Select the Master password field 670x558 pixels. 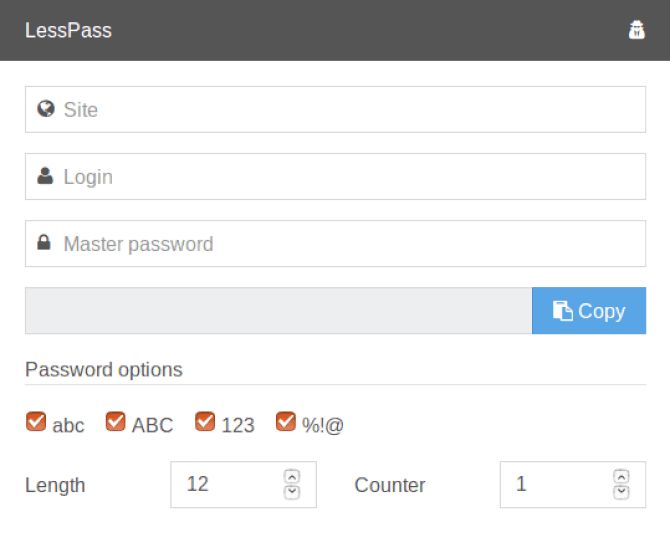tap(350, 243)
